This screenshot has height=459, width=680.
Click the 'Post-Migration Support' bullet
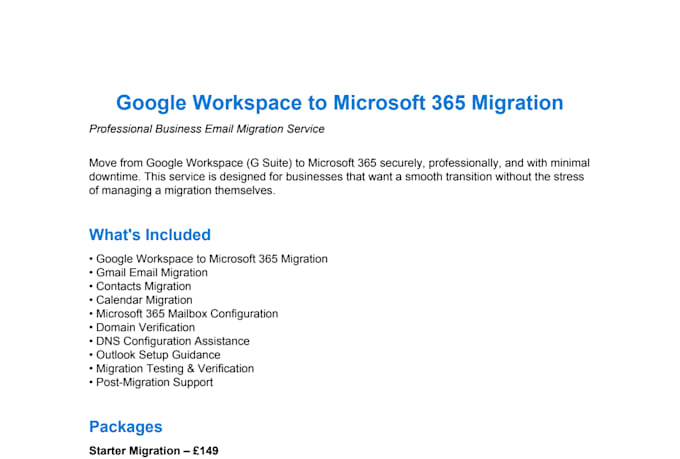pyautogui.click(x=151, y=382)
